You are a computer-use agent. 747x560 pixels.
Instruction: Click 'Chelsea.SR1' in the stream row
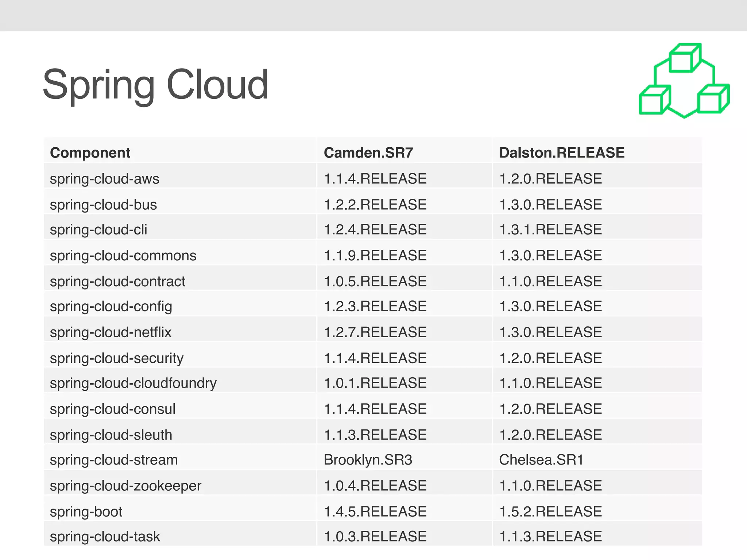(541, 460)
